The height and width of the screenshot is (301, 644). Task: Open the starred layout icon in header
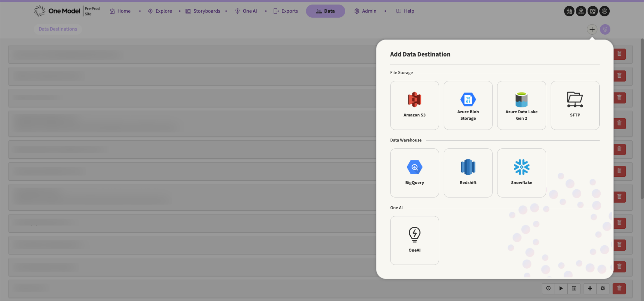click(593, 11)
